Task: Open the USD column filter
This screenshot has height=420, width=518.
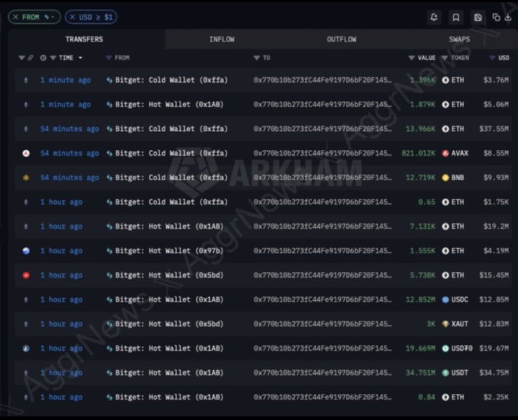Action: 492,58
